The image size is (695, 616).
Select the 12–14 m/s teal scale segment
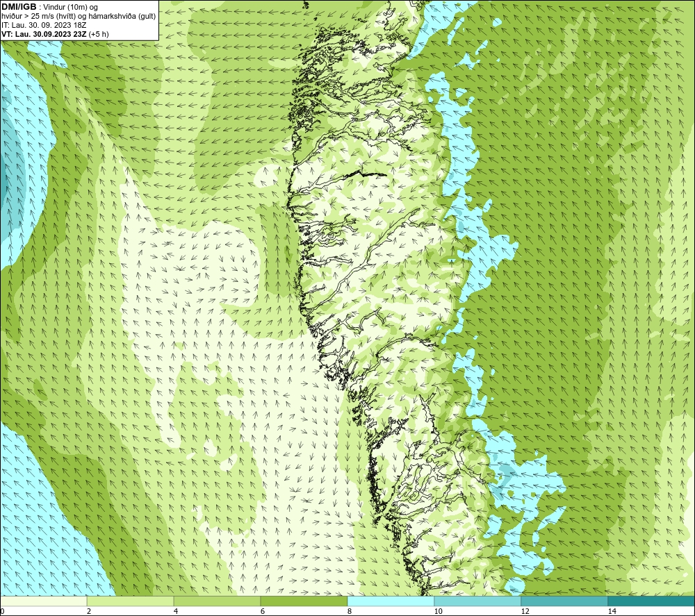point(564,601)
